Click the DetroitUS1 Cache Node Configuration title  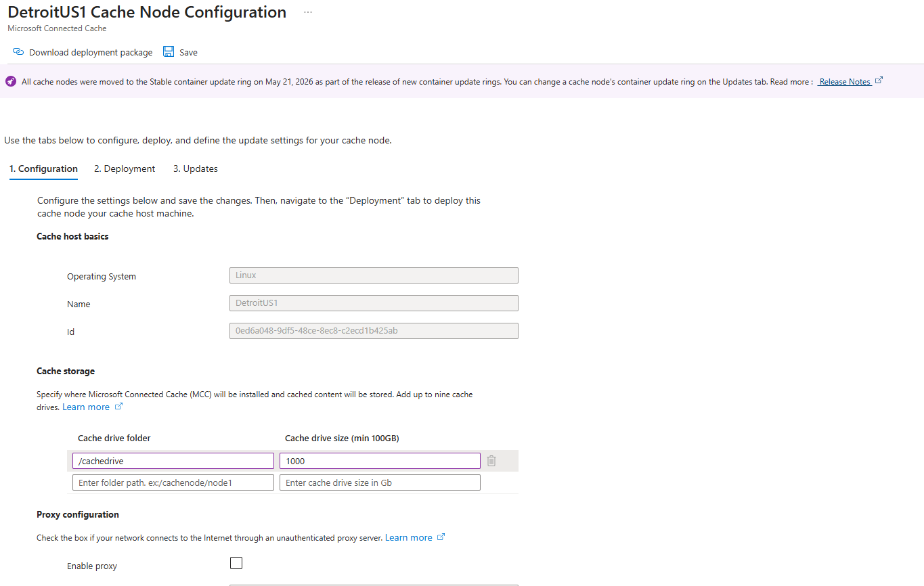tap(147, 12)
